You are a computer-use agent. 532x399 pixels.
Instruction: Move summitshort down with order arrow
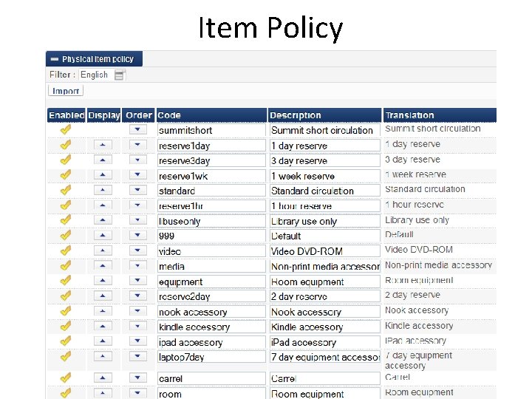pos(137,129)
